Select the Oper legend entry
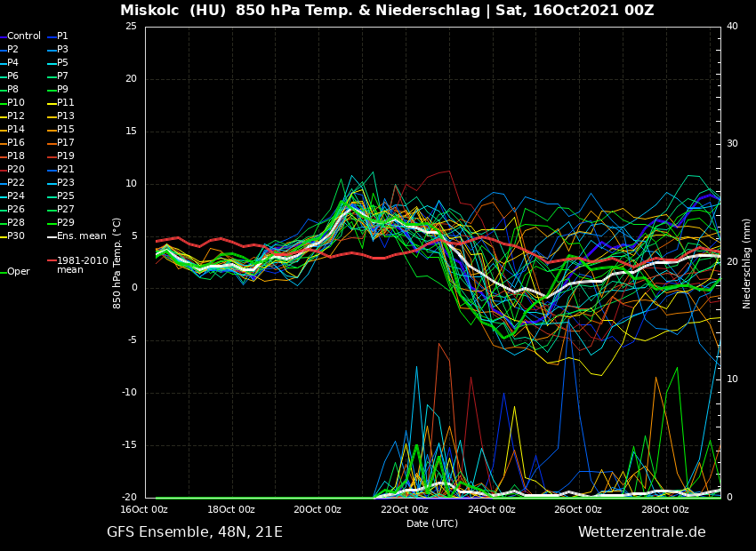Viewport: 756px width, 551px height. [x=18, y=272]
